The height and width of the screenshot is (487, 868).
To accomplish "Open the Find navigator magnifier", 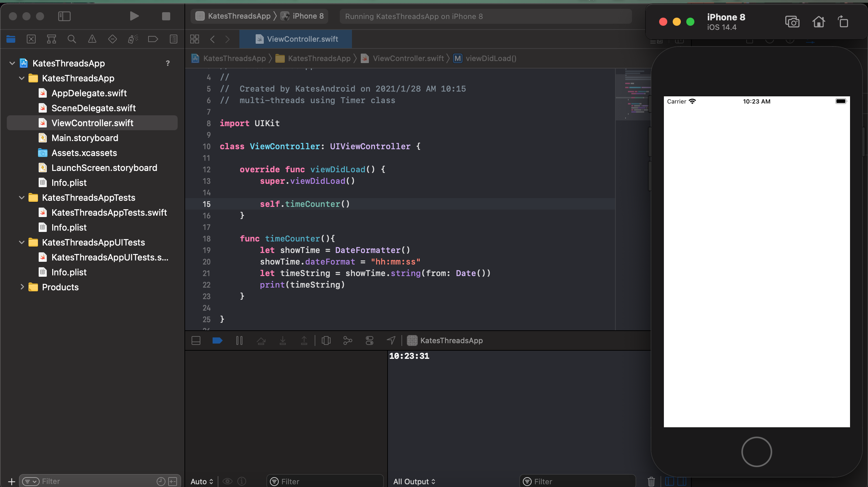I will [x=72, y=39].
